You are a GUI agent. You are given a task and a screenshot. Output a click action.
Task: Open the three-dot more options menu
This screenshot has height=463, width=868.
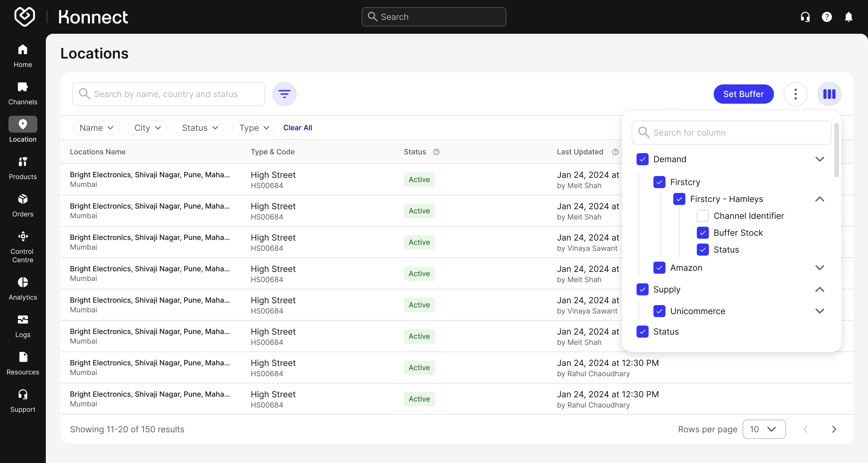coord(796,94)
